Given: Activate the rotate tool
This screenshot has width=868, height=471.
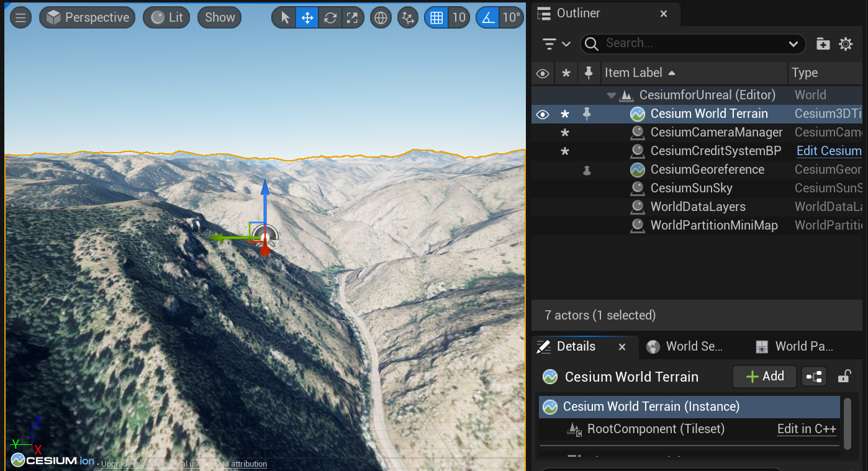Looking at the screenshot, I should point(330,17).
